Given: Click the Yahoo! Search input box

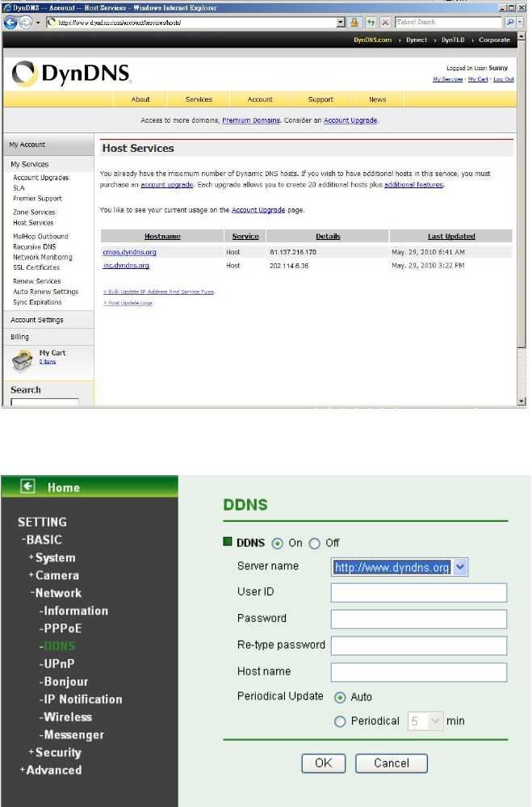Looking at the screenshot, I should 447,22.
